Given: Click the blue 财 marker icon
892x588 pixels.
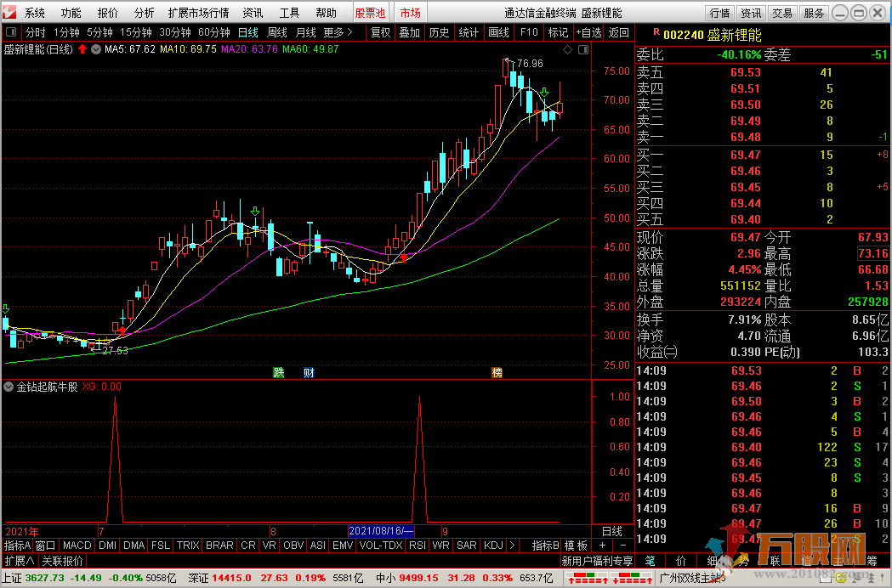Looking at the screenshot, I should (x=309, y=372).
